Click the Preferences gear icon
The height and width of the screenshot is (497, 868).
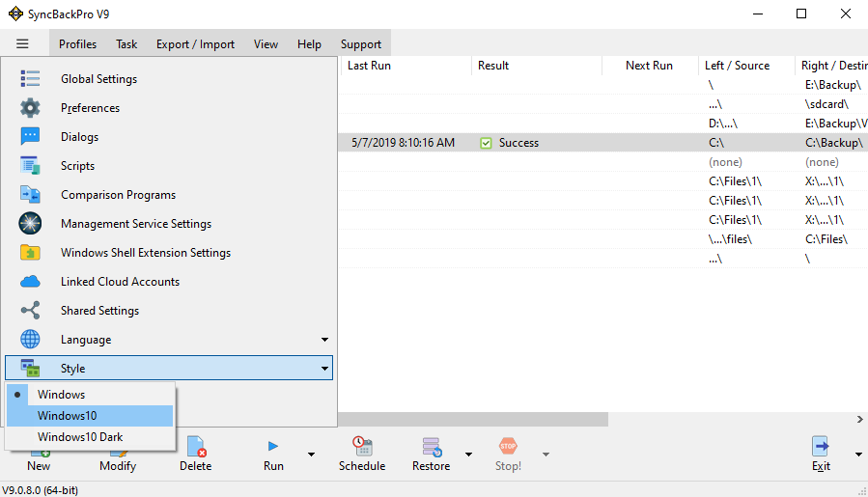pyautogui.click(x=30, y=107)
